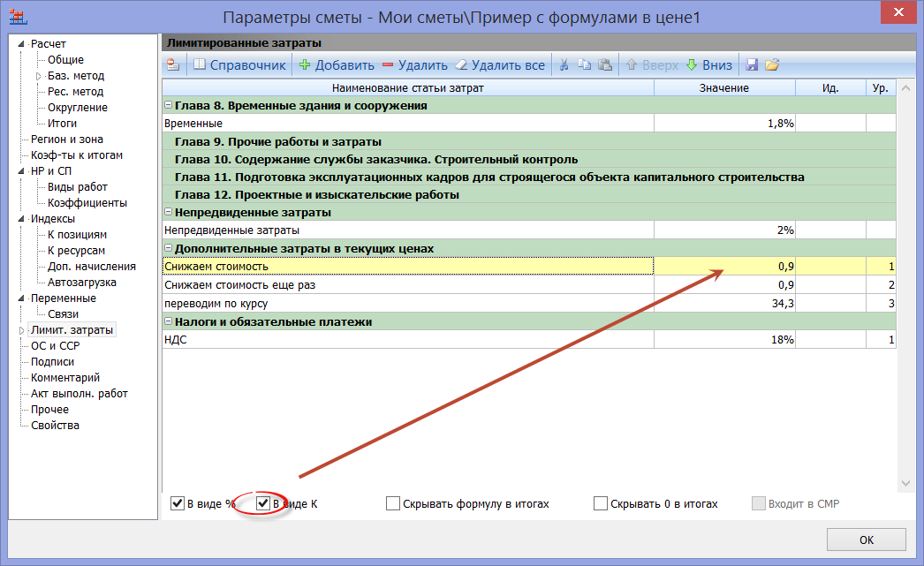This screenshot has width=924, height=566.
Task: Select 'Рес. метод' in the tree
Action: [x=75, y=91]
